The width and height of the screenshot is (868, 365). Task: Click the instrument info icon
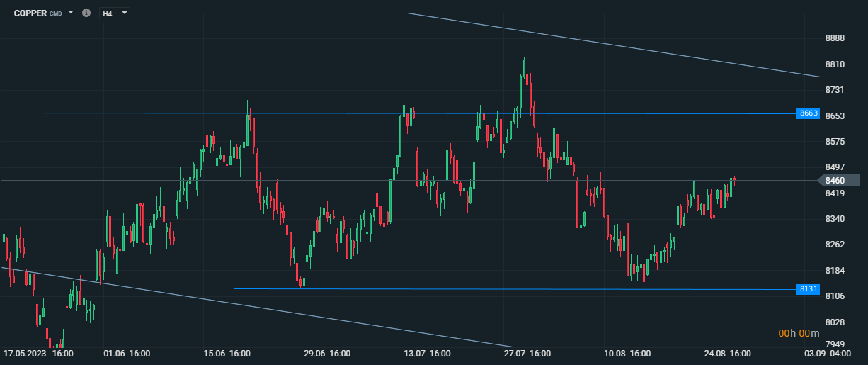click(86, 13)
